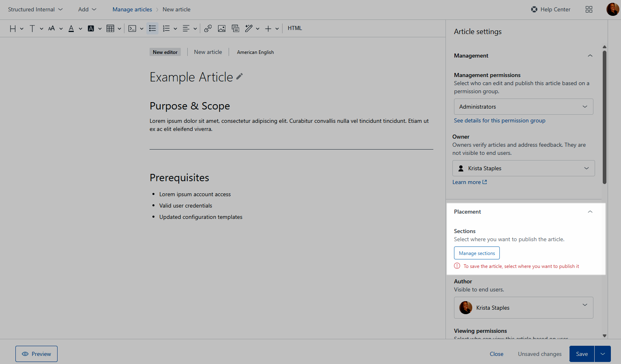Toggle the bulleted list button
Screen dimensions: 621x364
tap(152, 28)
